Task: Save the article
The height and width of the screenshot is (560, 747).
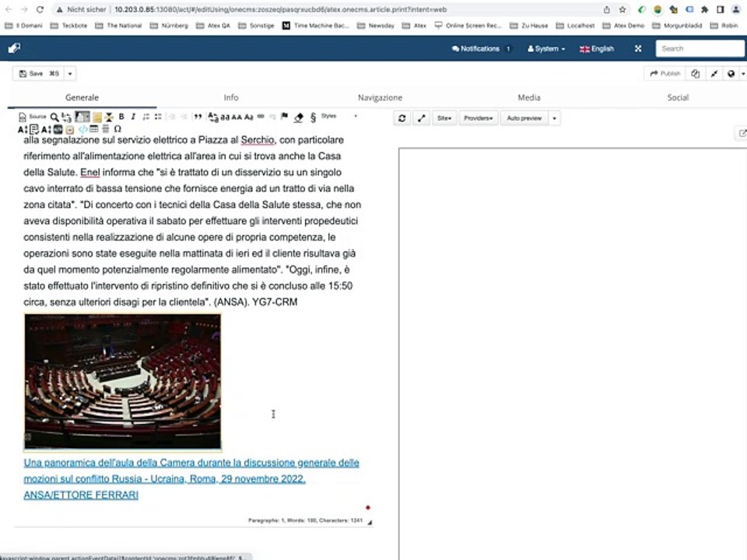Action: 39,74
